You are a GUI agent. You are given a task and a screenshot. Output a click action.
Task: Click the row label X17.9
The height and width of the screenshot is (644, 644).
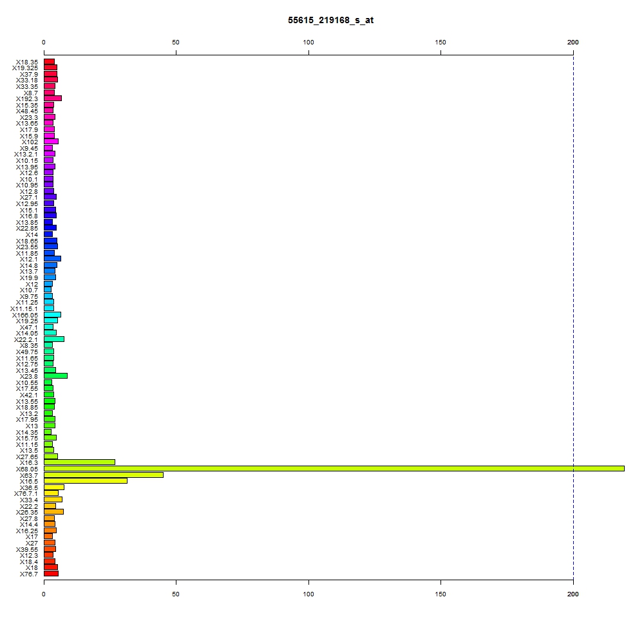pyautogui.click(x=29, y=130)
